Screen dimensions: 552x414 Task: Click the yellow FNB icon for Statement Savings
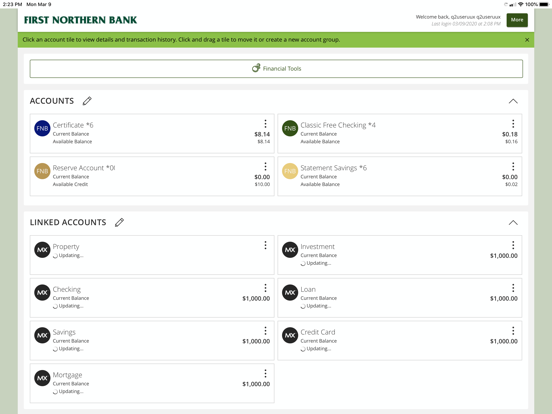tap(290, 171)
